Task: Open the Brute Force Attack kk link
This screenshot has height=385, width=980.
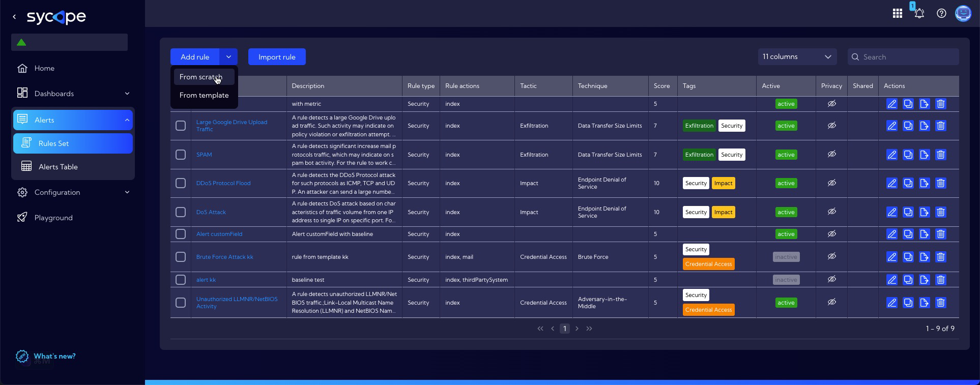Action: tap(224, 257)
